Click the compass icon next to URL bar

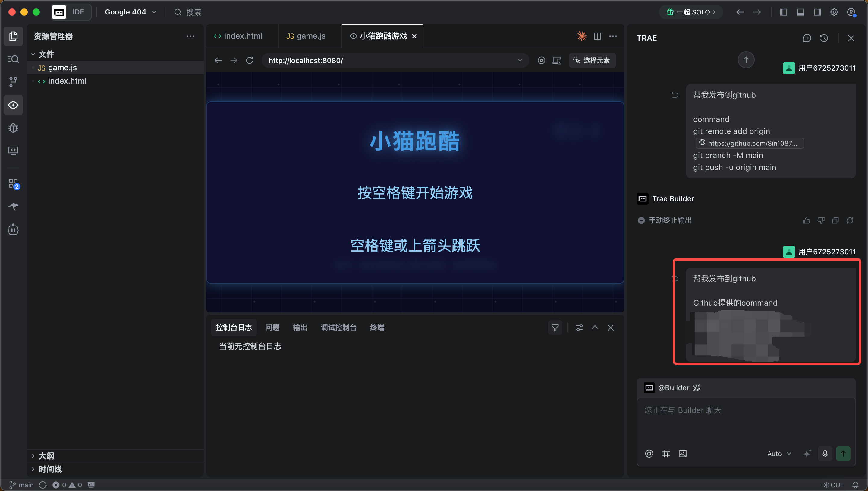click(541, 60)
